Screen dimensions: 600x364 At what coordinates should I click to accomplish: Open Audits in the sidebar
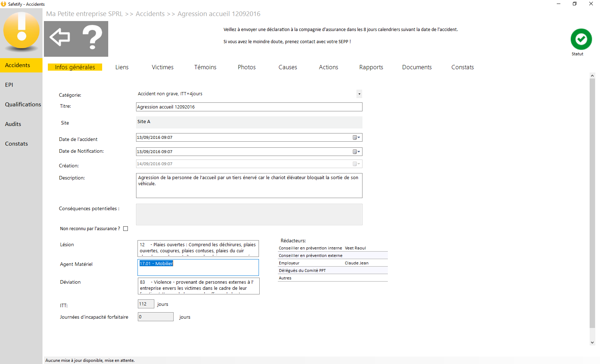[21, 124]
